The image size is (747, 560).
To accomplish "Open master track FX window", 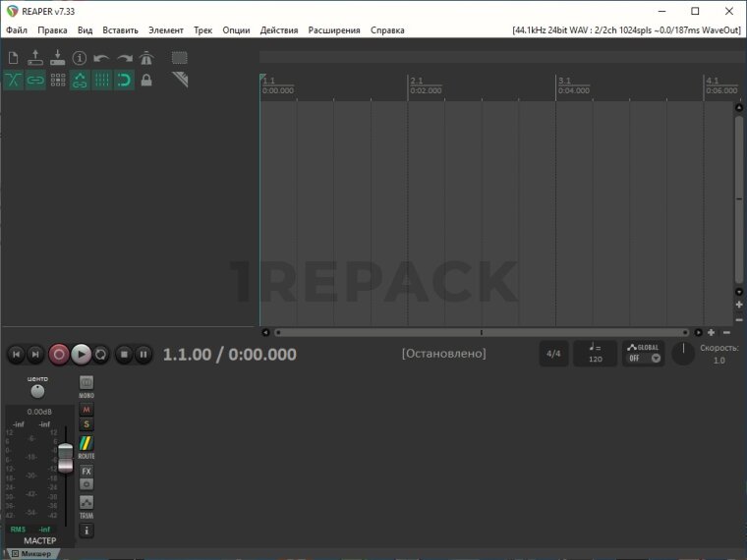I will pyautogui.click(x=86, y=472).
